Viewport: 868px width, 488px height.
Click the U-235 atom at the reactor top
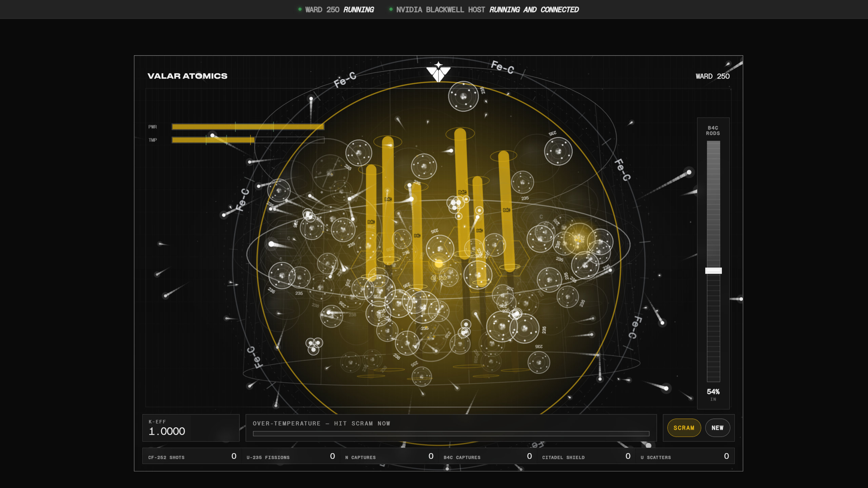point(463,96)
